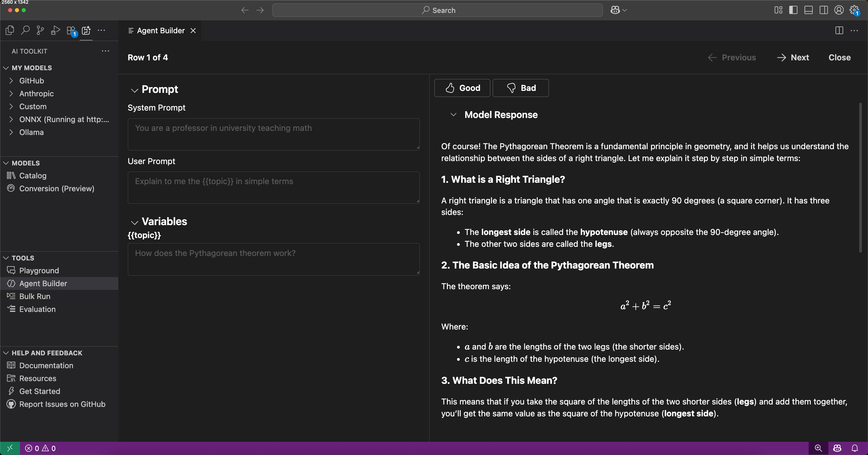Open the Explorer view
The height and width of the screenshot is (455, 868).
tap(9, 30)
